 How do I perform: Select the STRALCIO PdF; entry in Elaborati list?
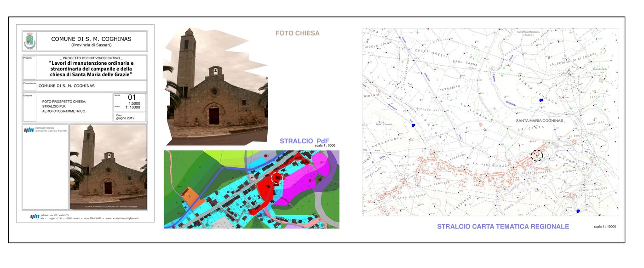click(54, 106)
